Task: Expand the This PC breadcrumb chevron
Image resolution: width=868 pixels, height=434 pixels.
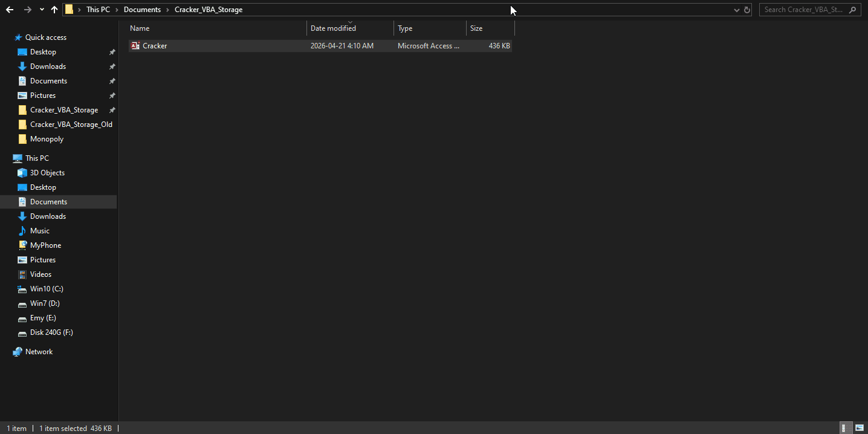Action: pos(117,10)
